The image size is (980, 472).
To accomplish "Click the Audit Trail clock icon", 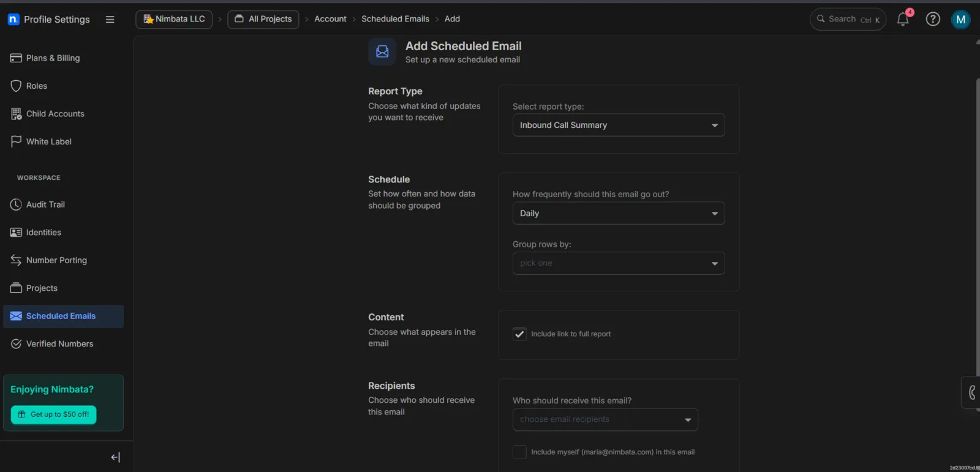I will (x=16, y=204).
